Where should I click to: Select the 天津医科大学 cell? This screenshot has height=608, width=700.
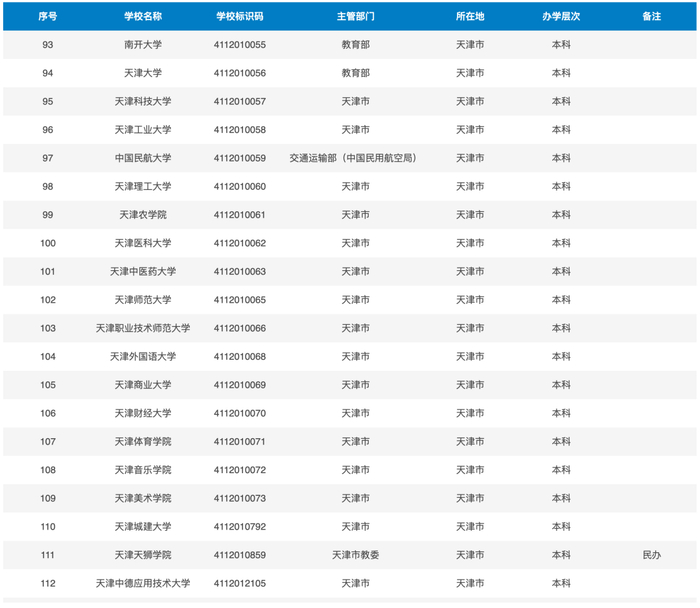143,243
